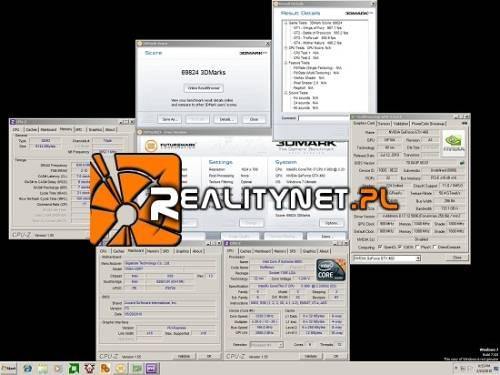This screenshot has height=375, width=500.
Task: Open the media player icon in the taskbar
Action: point(58,368)
